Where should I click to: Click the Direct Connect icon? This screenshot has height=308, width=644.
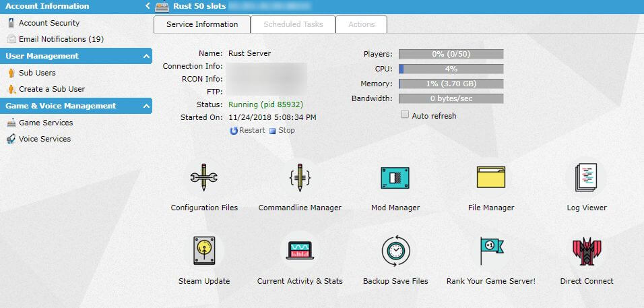pyautogui.click(x=586, y=251)
